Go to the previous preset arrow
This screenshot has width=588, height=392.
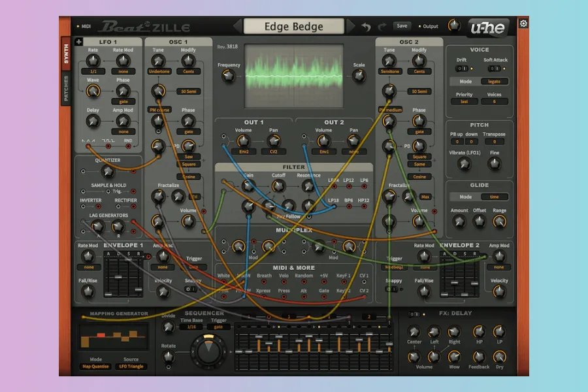click(x=237, y=26)
